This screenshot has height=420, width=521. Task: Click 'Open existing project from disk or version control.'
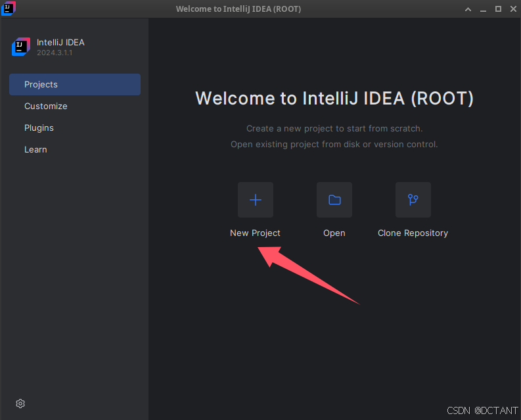[x=334, y=145]
